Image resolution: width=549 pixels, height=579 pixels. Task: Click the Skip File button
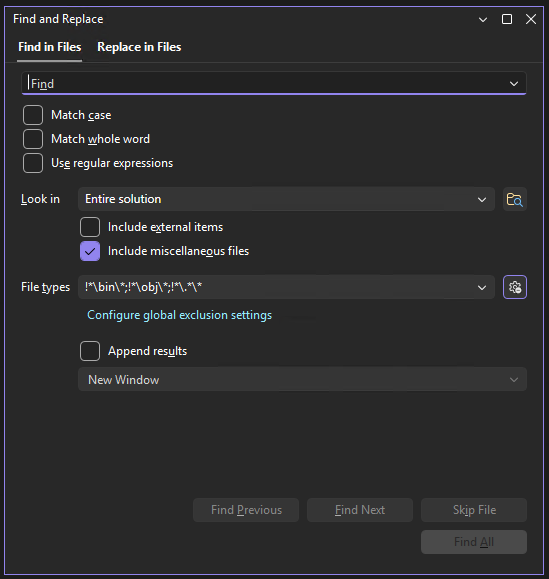pos(474,510)
